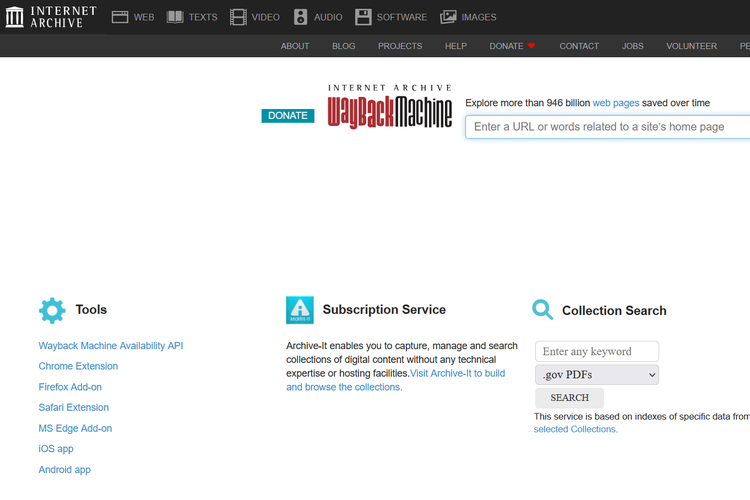
Task: Click the TEXTS label in top bar
Action: click(203, 17)
